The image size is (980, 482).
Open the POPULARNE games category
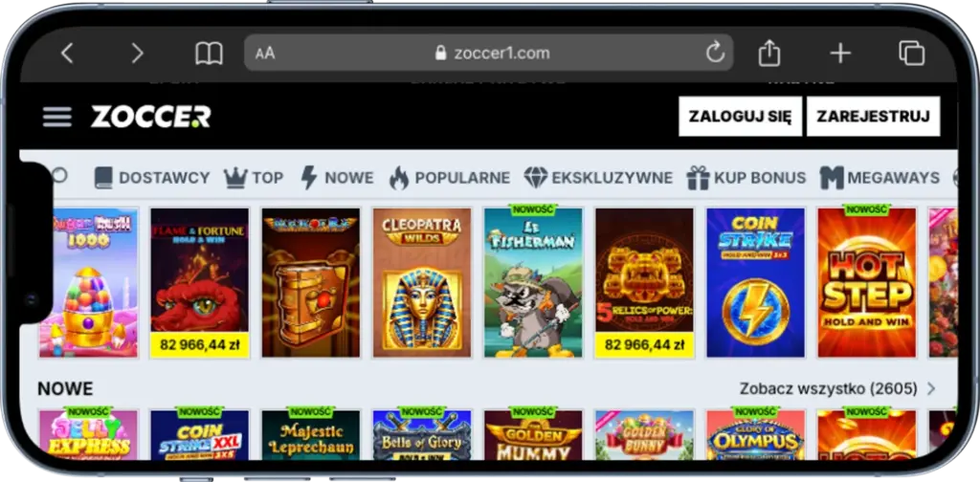pyautogui.click(x=450, y=178)
